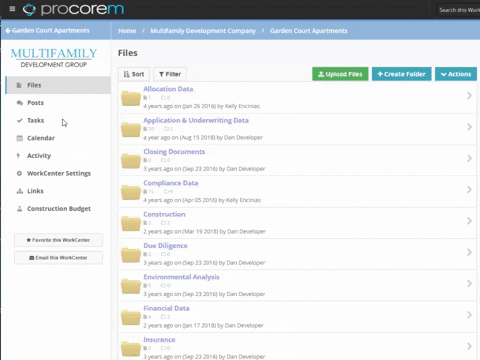Expand the Construction row chevron
Screen dimensions: 480x360
(469, 221)
